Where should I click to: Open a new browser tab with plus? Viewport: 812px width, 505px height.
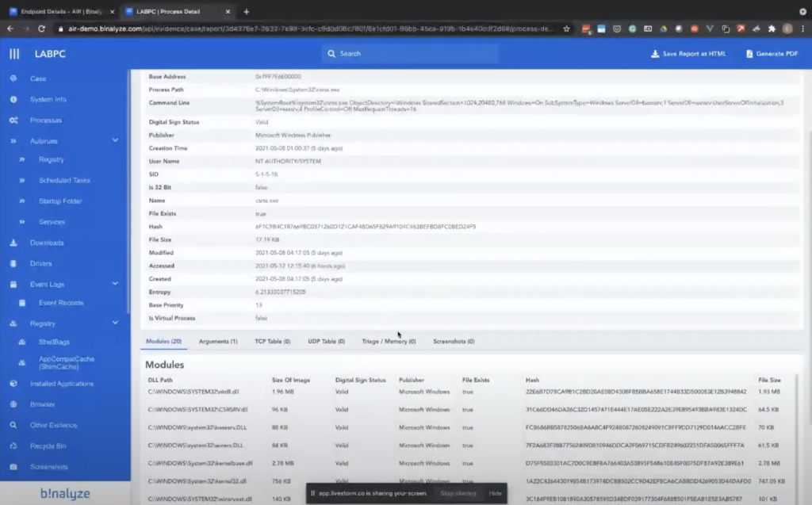pos(247,11)
